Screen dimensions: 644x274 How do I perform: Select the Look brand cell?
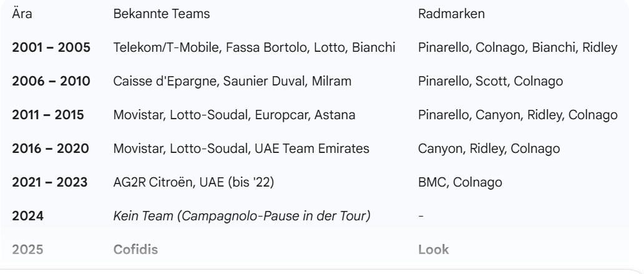(x=433, y=250)
